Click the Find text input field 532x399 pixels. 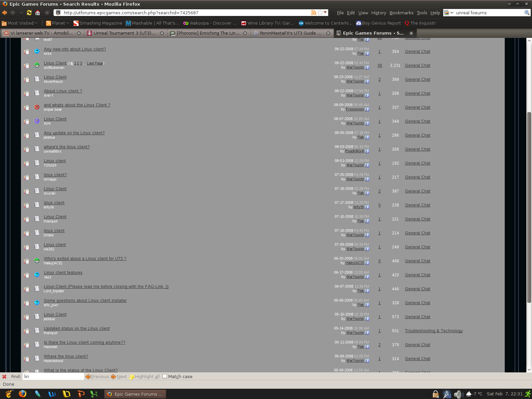point(53,376)
